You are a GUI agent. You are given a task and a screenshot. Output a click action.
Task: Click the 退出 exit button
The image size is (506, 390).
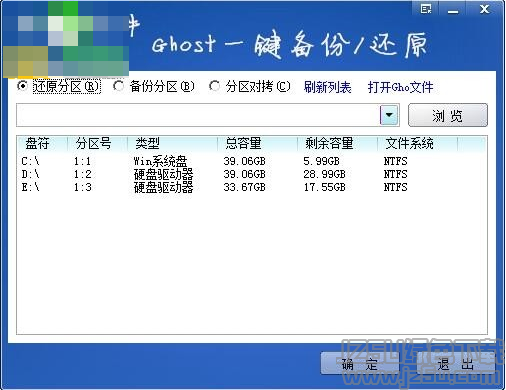(455, 364)
